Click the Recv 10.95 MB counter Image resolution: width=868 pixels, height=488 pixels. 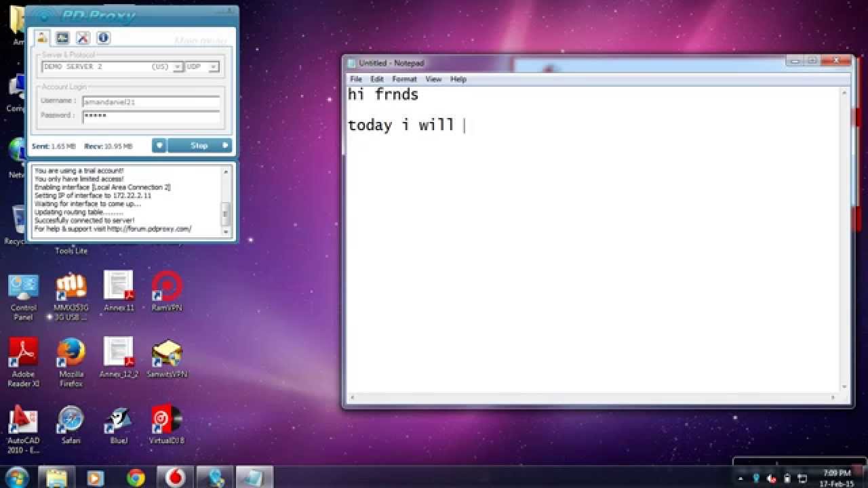tap(108, 146)
